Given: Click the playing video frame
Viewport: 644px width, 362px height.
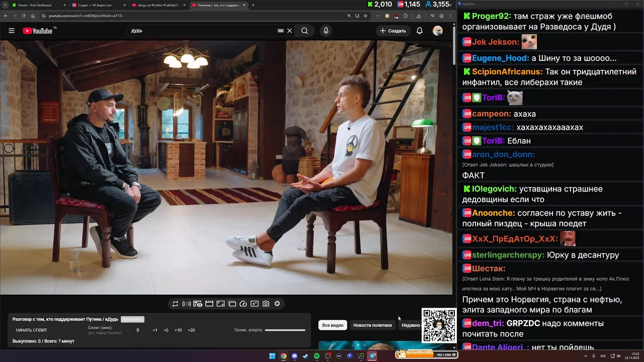Looking at the screenshot, I should coord(226,167).
